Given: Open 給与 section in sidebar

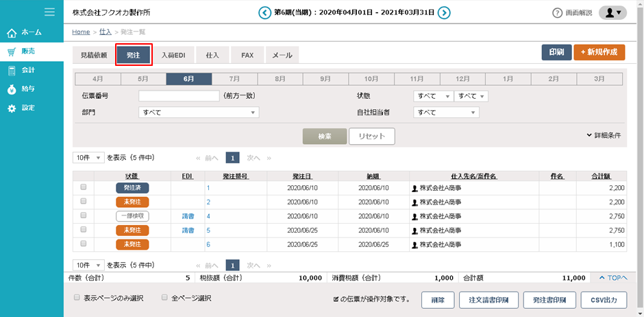Looking at the screenshot, I should point(27,89).
